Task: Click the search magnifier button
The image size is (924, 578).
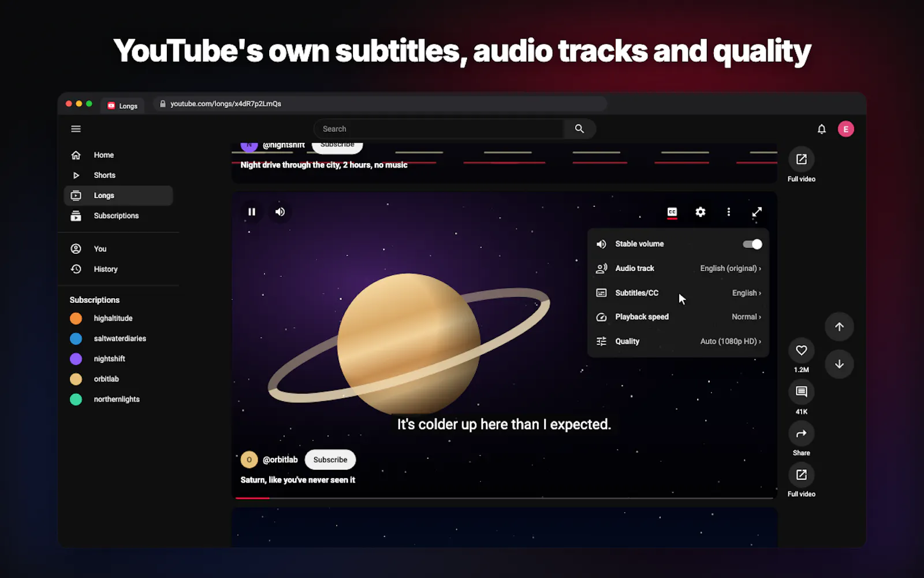Action: pos(579,129)
